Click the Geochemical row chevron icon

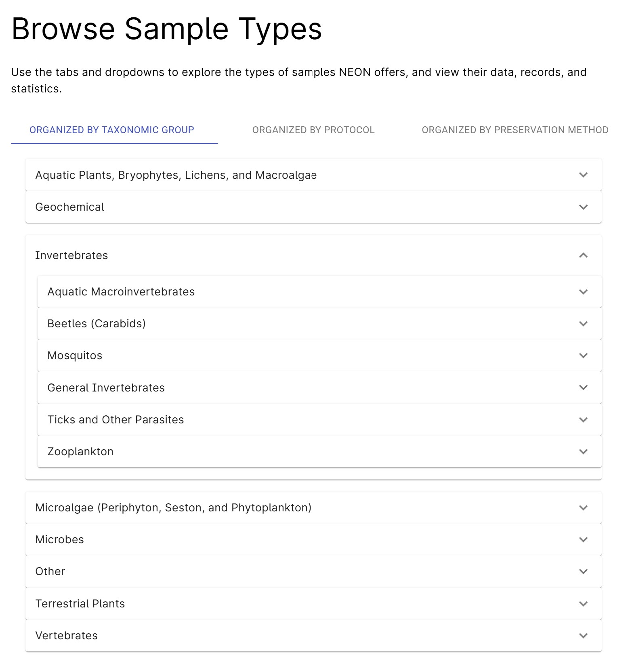583,207
